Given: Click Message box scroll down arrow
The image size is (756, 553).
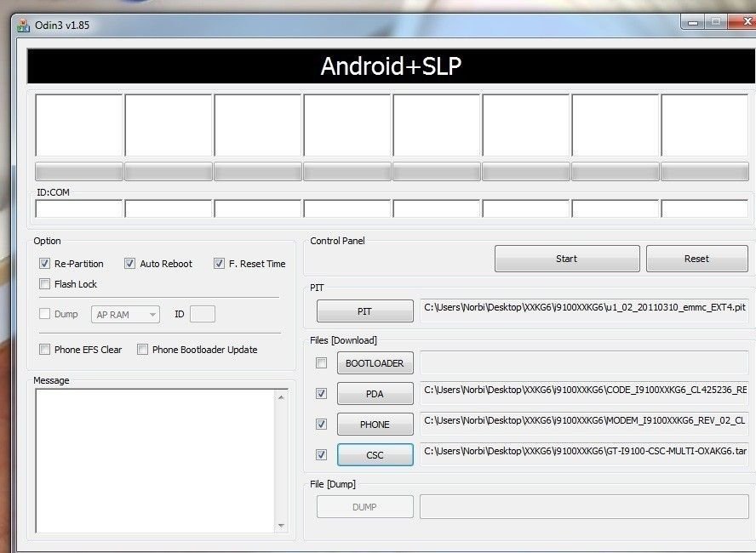Looking at the screenshot, I should click(x=281, y=526).
